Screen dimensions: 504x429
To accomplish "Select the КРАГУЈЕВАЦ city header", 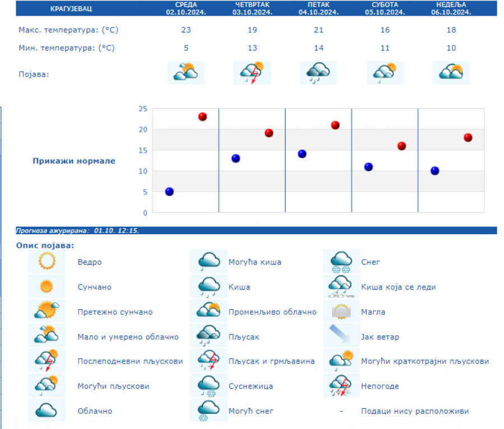I will click(71, 9).
